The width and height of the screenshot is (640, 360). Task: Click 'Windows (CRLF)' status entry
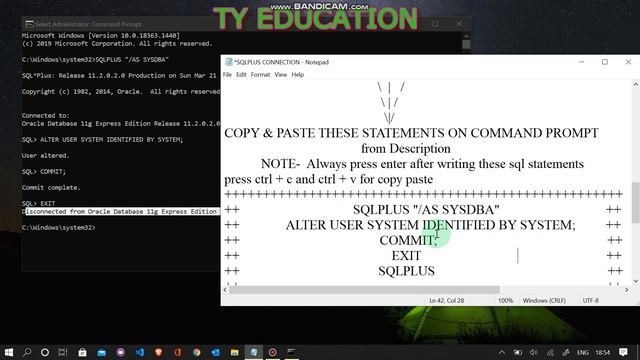click(544, 300)
